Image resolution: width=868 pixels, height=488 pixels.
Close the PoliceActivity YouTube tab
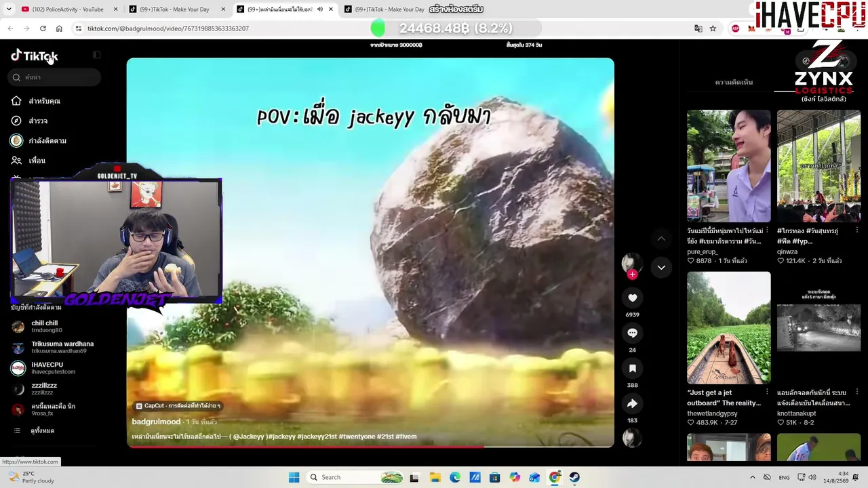point(116,9)
